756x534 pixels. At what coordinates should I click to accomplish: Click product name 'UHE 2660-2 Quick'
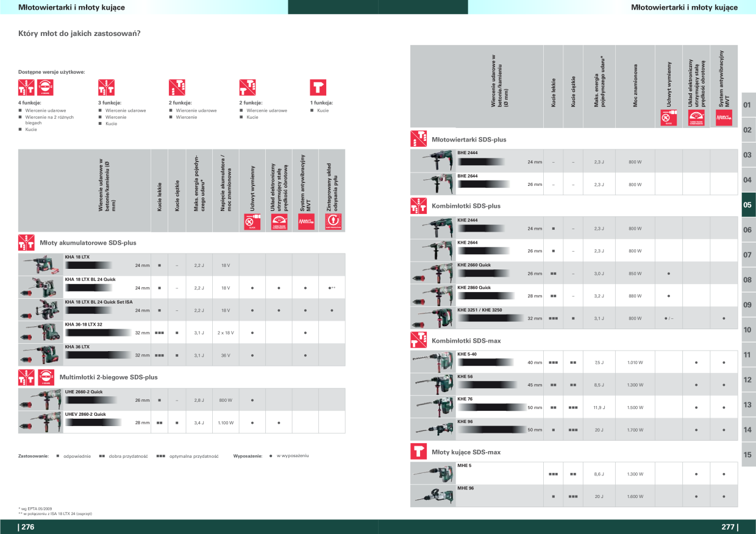coord(84,391)
